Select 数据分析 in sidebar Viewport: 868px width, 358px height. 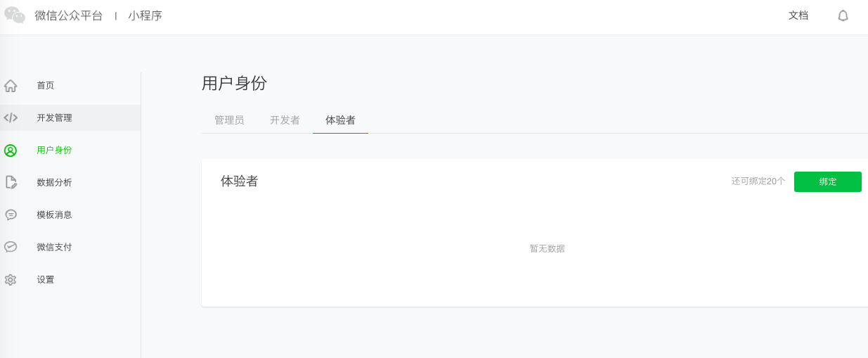[x=54, y=183]
